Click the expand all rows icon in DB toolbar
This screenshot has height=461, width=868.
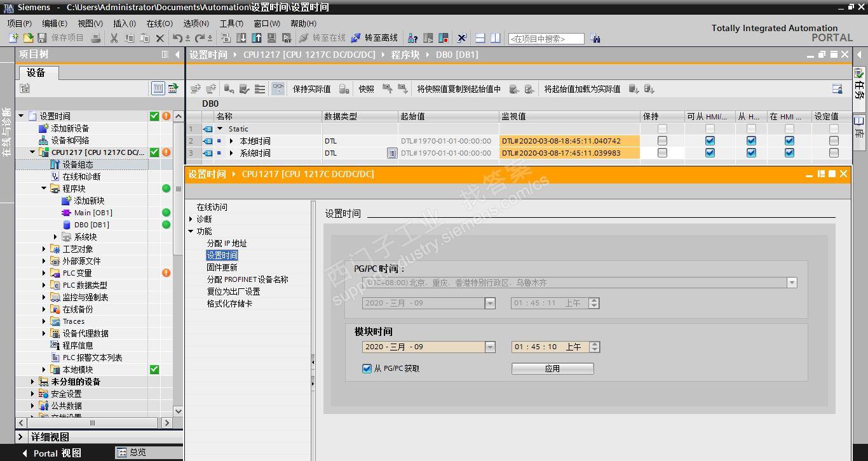260,89
